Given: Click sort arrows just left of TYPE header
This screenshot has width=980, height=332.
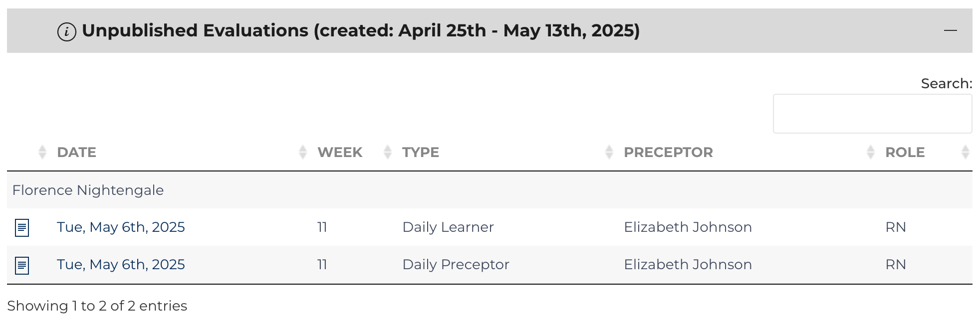Looking at the screenshot, I should [x=387, y=152].
